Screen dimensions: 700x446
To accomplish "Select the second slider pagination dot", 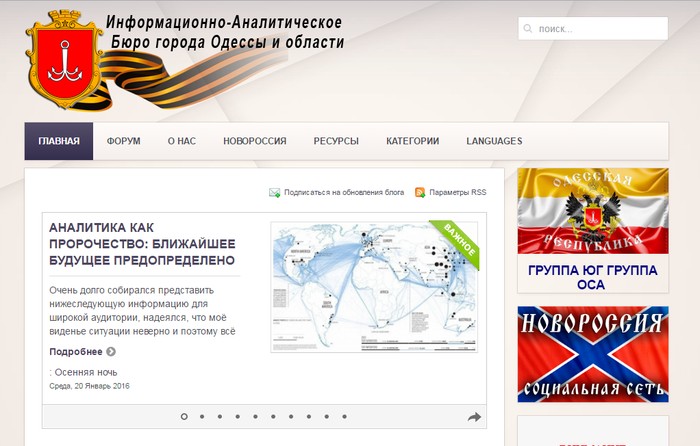I will [202, 417].
